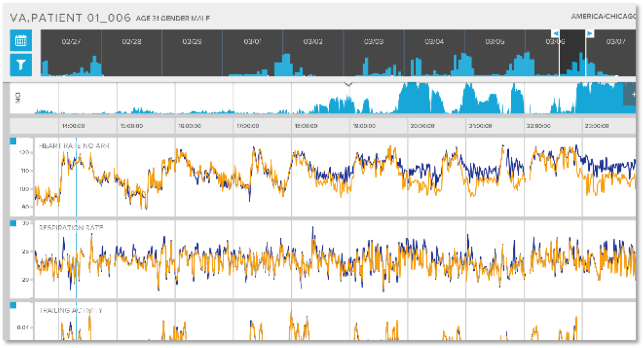Click the 17:00:00 time axis label
The height and width of the screenshot is (348, 644).
(x=247, y=126)
